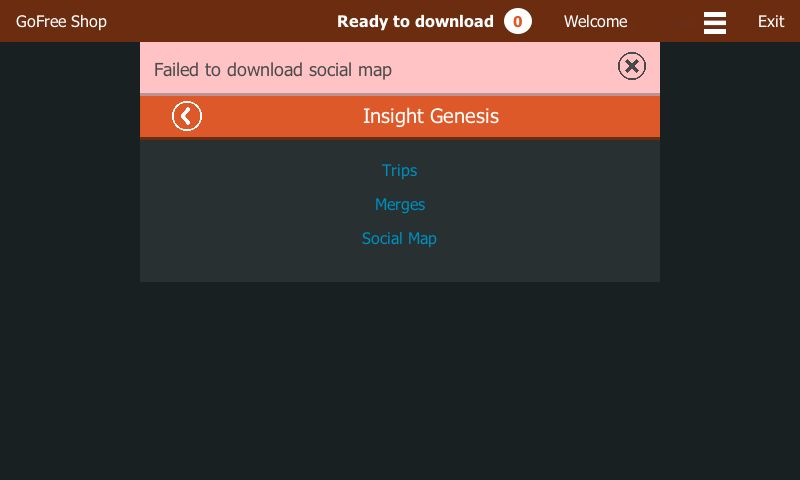
Task: Click the dark area beneath the Insight Genesis panel
Action: [399, 380]
